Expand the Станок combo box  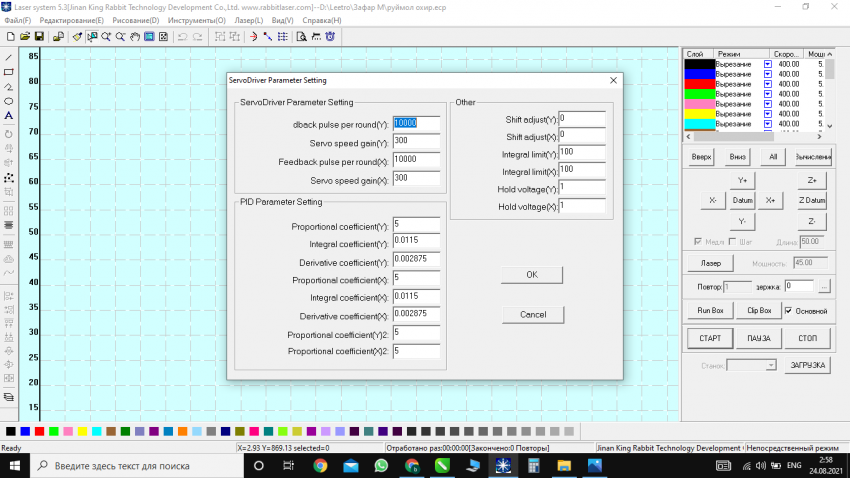771,366
